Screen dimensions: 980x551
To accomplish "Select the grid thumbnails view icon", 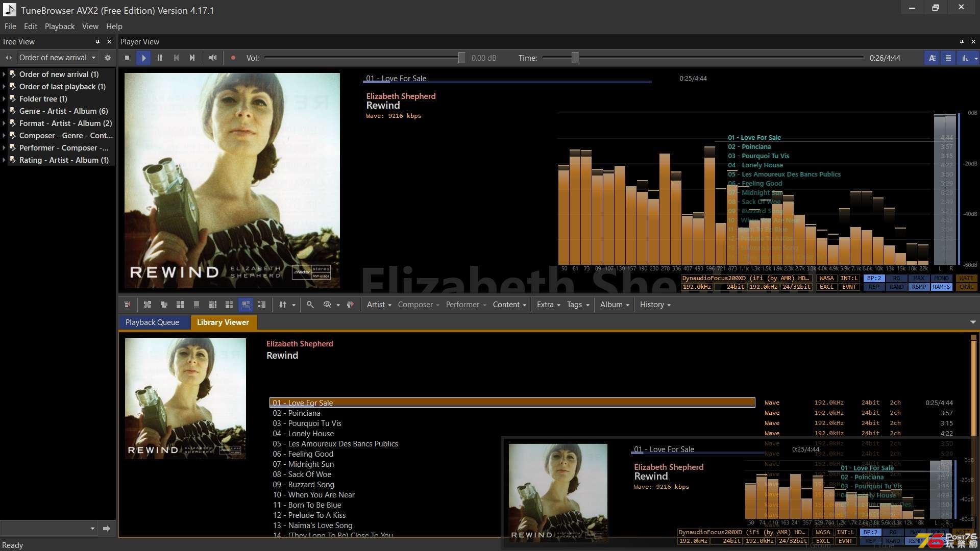I will 180,305.
